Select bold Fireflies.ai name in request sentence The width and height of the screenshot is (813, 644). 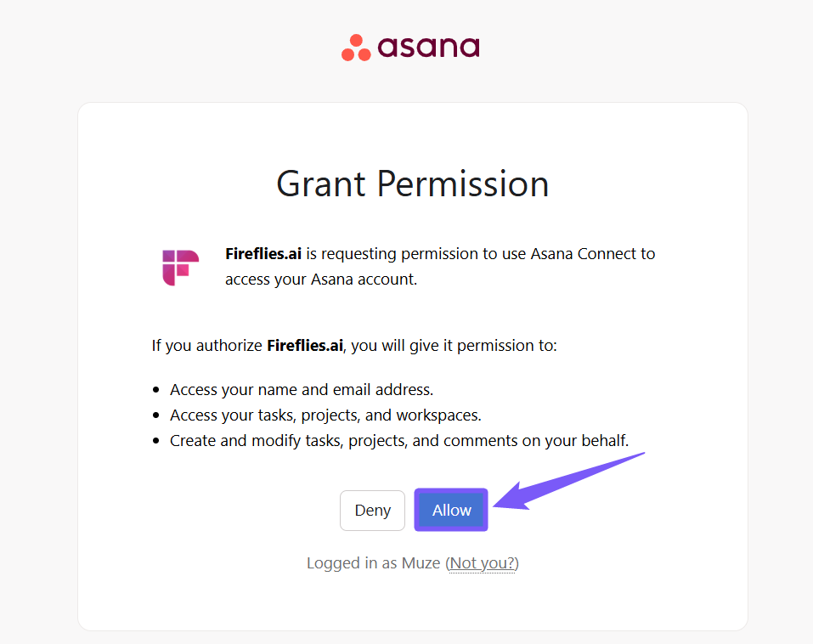[263, 253]
